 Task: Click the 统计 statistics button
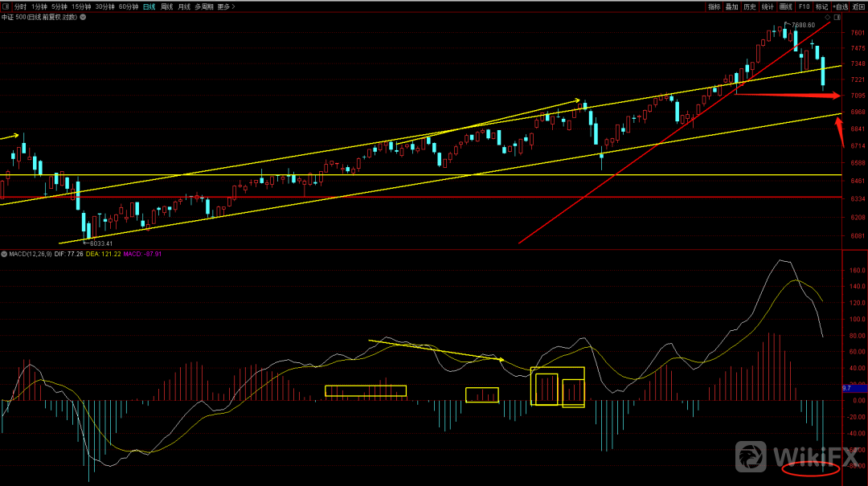[768, 6]
